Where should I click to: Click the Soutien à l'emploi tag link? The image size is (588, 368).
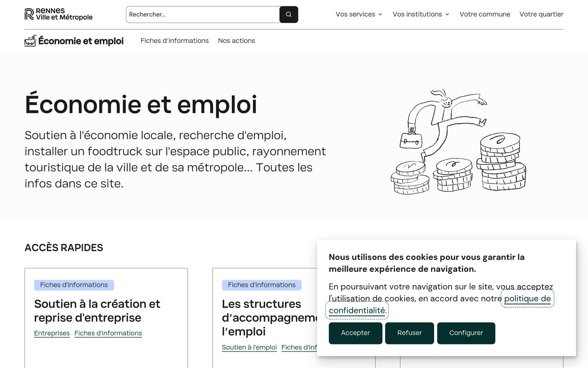(249, 347)
